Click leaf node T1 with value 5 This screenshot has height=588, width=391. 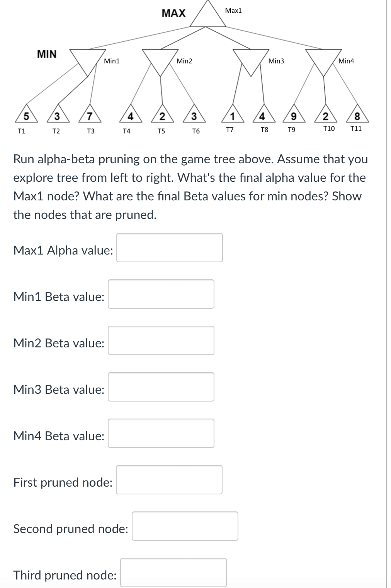pos(26,115)
